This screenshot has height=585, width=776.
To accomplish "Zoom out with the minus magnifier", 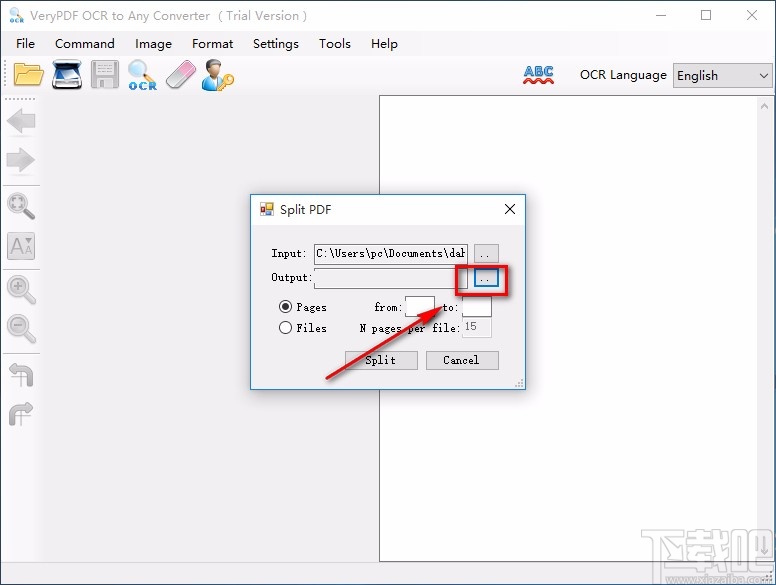I will [x=21, y=329].
